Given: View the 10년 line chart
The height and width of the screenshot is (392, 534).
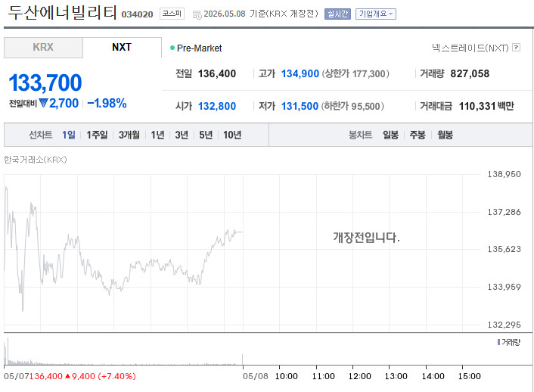Looking at the screenshot, I should [232, 135].
